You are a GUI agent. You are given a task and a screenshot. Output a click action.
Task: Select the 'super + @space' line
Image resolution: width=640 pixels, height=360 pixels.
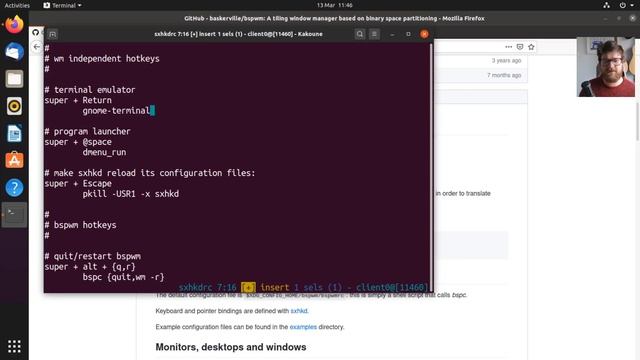point(78,142)
